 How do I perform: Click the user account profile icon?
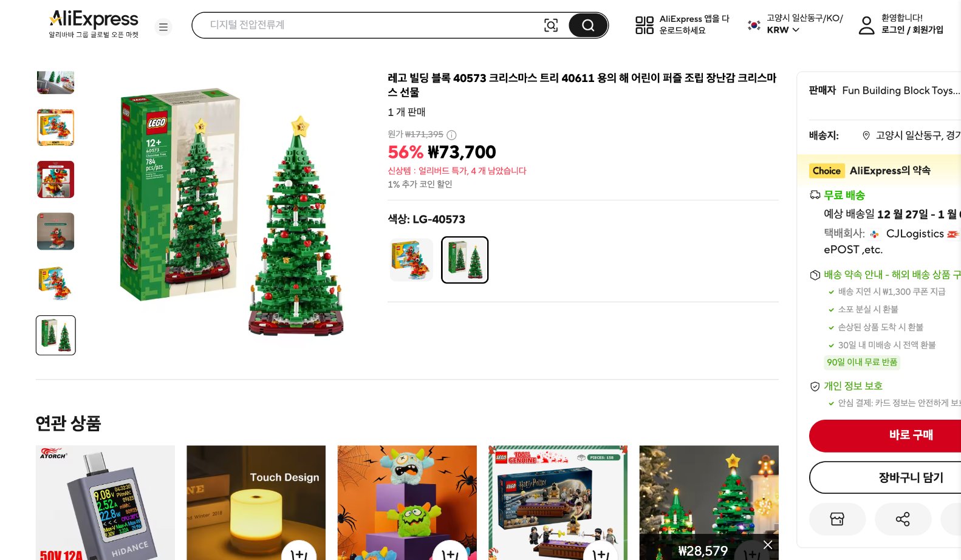[866, 25]
